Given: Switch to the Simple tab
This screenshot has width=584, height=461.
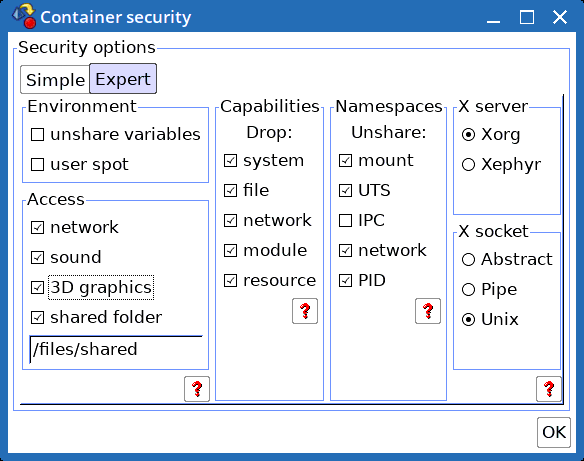Looking at the screenshot, I should tap(55, 80).
